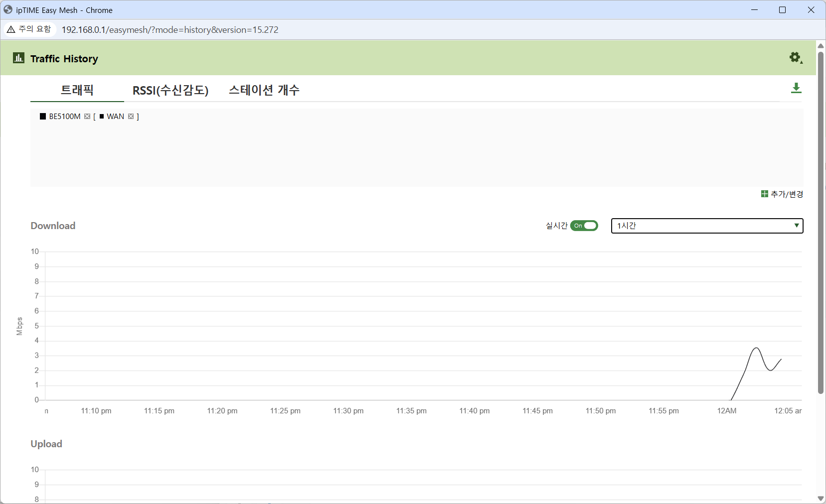
Task: Click the Traffic History chart icon
Action: click(x=18, y=58)
